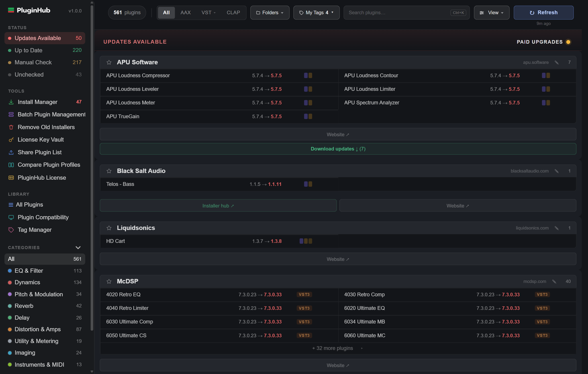Open the View options dropdown
Screen dimensions: 588x374
(491, 12)
